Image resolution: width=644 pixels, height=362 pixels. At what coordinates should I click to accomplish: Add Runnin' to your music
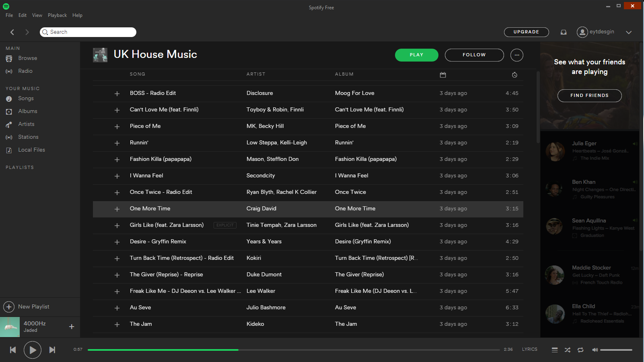pyautogui.click(x=117, y=143)
